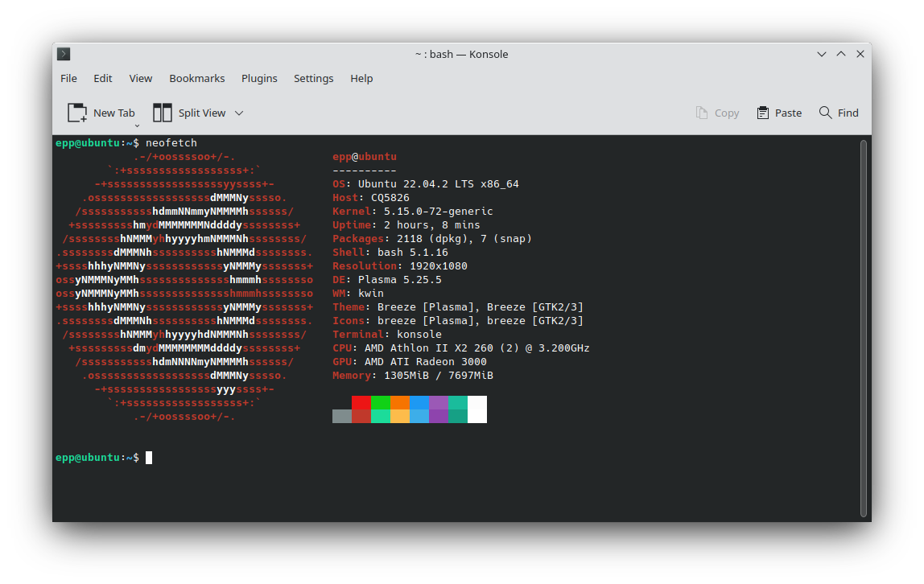This screenshot has height=584, width=924.
Task: Click the bright green color block
Action: coord(381,403)
